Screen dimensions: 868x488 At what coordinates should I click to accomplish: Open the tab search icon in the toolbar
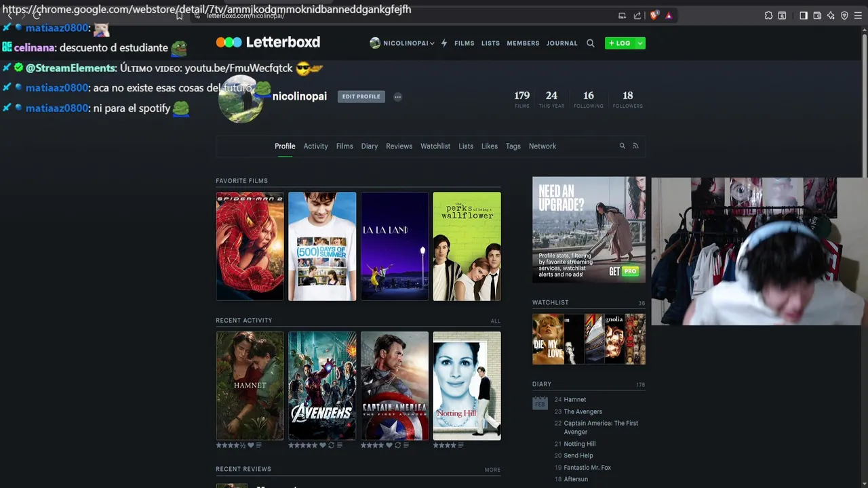click(x=782, y=16)
